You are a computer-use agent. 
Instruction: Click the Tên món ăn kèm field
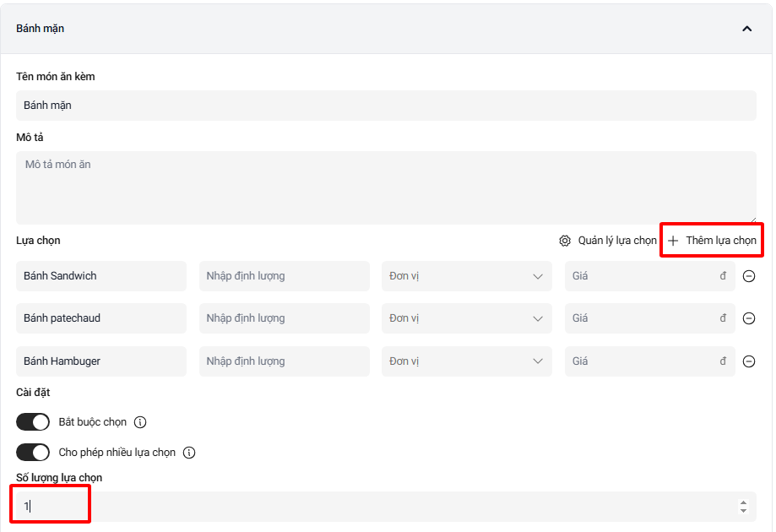tap(386, 106)
